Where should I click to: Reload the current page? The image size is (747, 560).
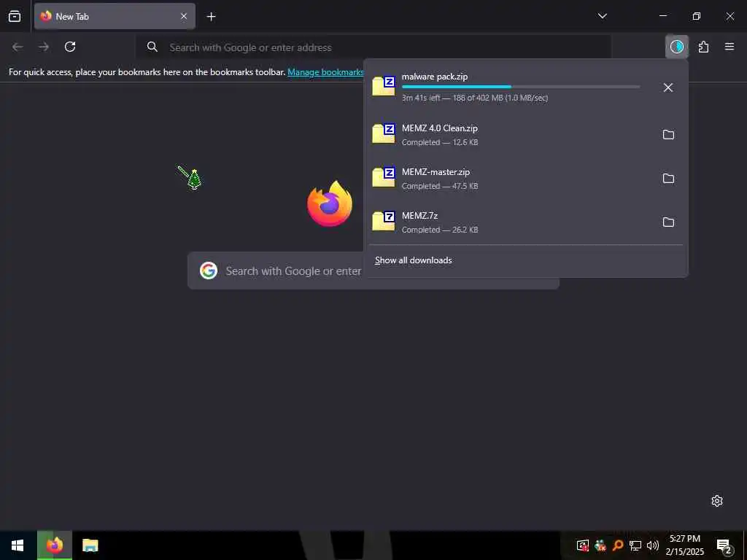pyautogui.click(x=70, y=47)
